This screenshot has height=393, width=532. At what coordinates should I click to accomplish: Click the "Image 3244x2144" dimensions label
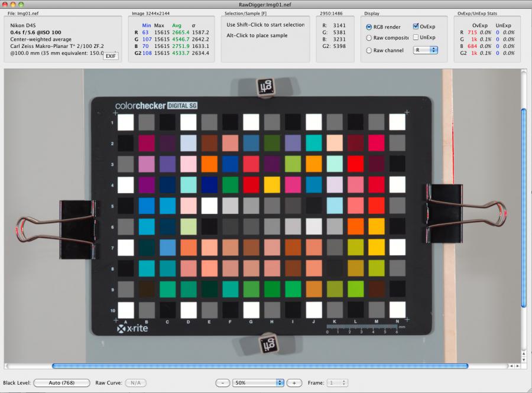[x=151, y=14]
